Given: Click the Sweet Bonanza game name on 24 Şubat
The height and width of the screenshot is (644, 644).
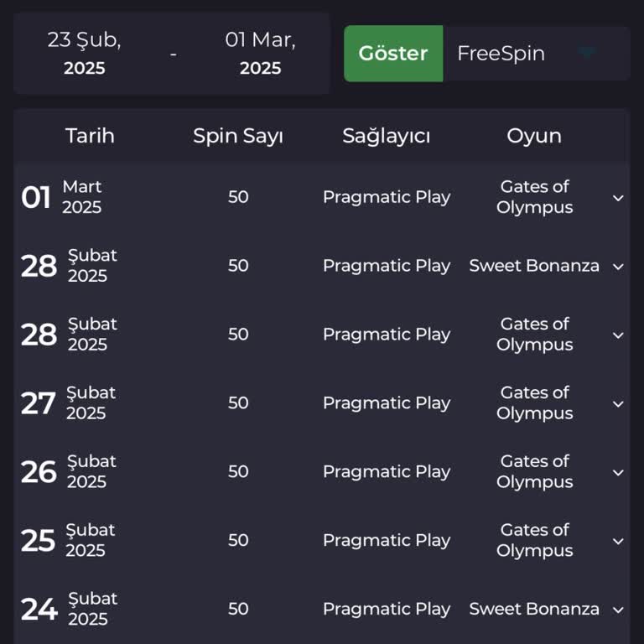Looking at the screenshot, I should pos(534,610).
